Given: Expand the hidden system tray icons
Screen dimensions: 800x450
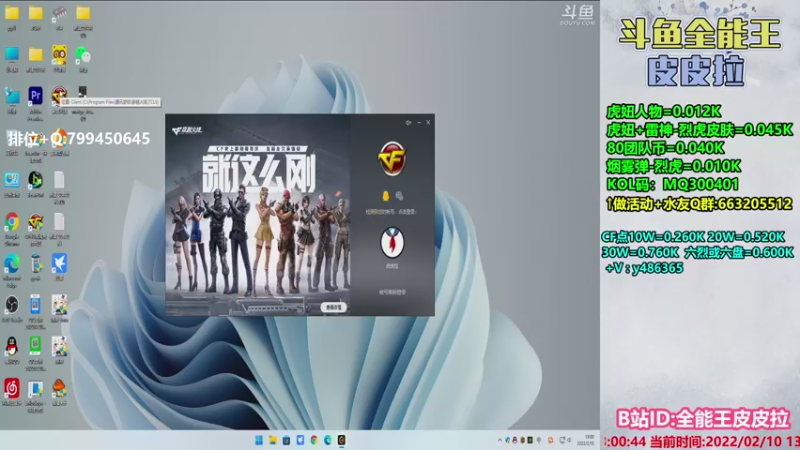Looking at the screenshot, I should [500, 440].
